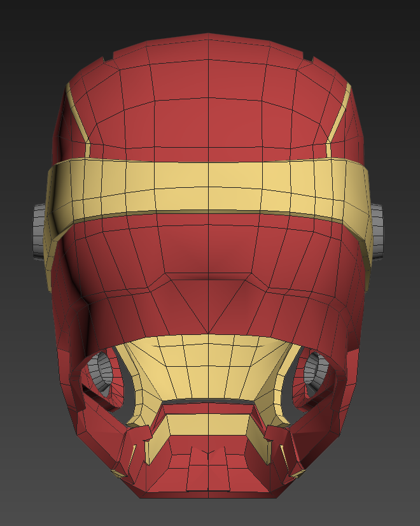Image resolution: width=420 pixels, height=526 pixels.
Task: Select the grey cylinder on the helmet's right side
Action: click(x=377, y=231)
